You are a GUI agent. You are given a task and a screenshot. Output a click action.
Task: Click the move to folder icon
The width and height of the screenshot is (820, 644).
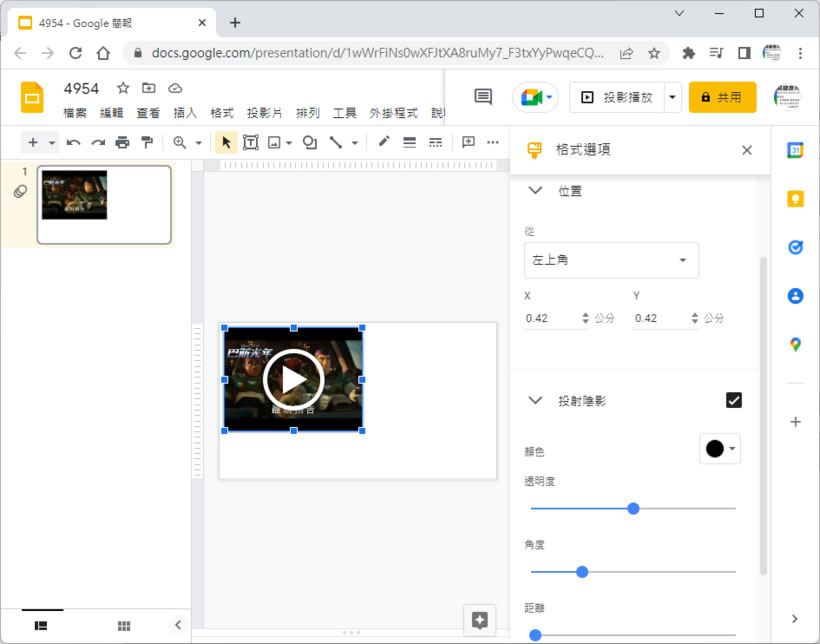tap(149, 88)
